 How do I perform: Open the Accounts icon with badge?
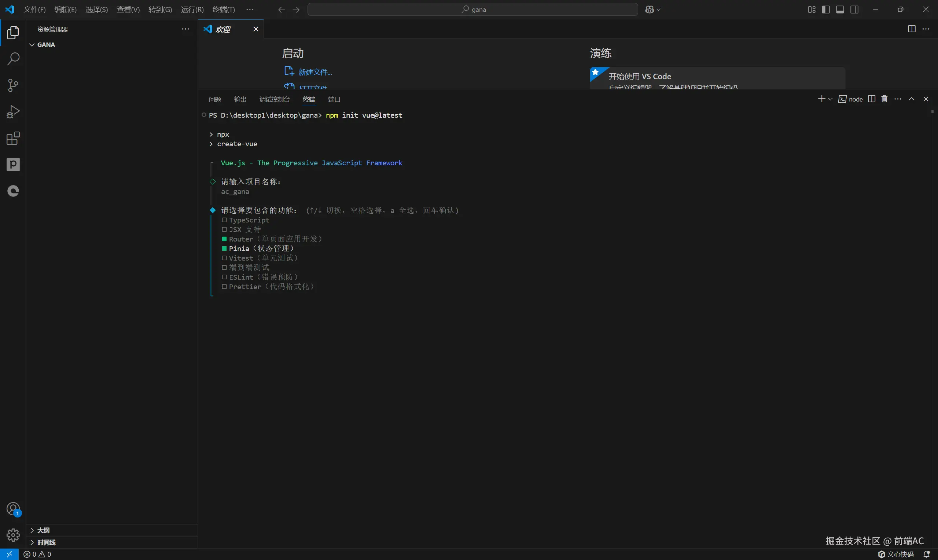coord(13,509)
